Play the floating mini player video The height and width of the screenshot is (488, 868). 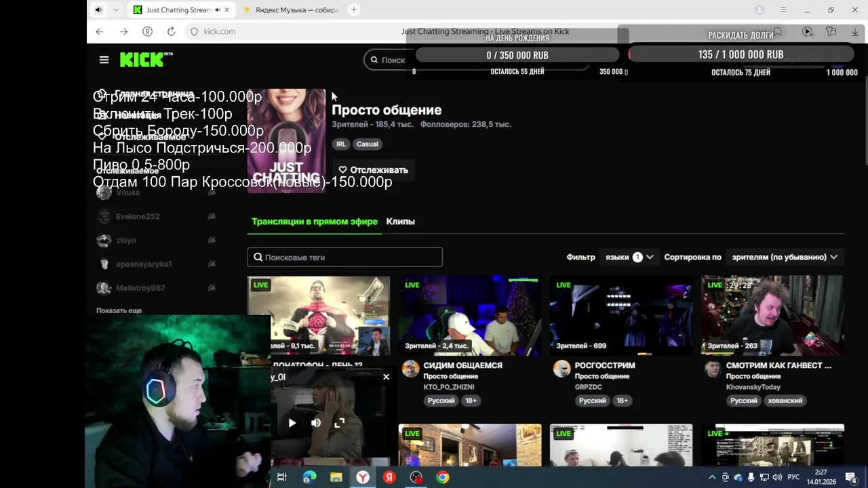pos(292,423)
